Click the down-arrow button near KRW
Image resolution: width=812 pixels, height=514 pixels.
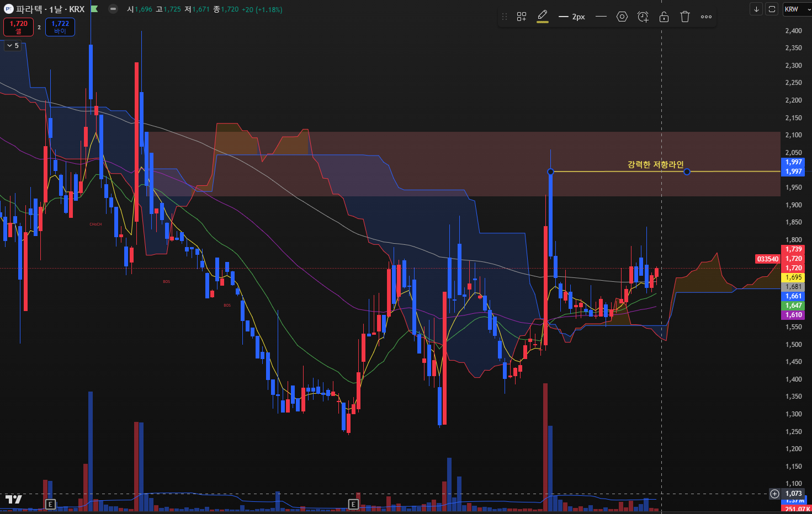[756, 9]
